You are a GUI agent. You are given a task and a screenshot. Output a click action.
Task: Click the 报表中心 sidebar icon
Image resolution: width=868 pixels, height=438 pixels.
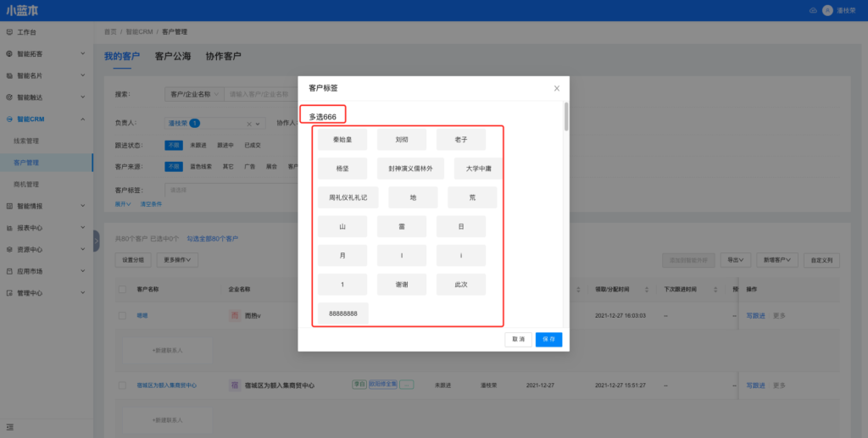9,228
